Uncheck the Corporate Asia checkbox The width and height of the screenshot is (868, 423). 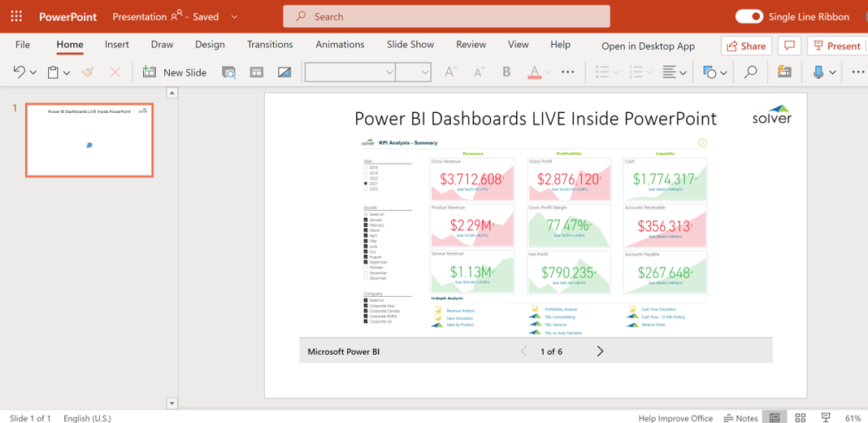(x=366, y=306)
